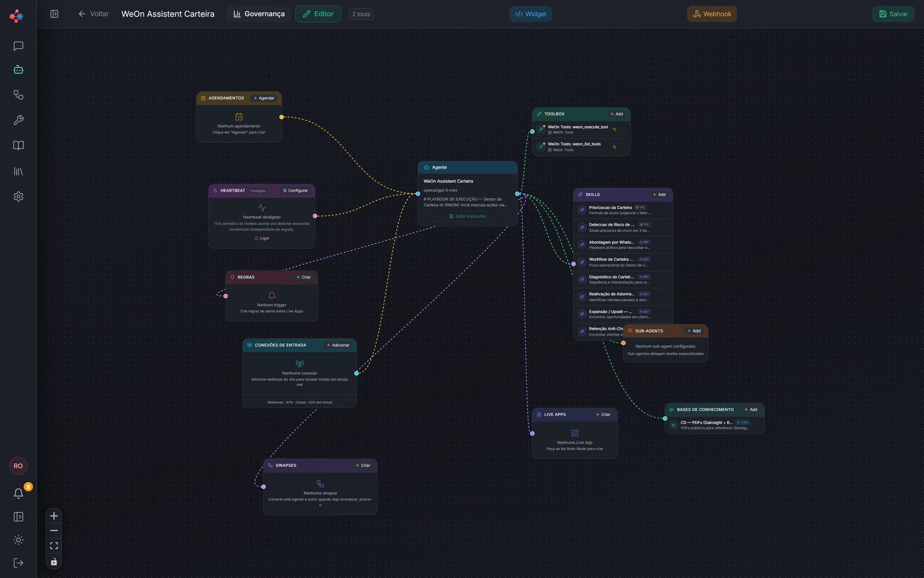Click the RO user avatar
Viewport: 924px width, 578px height.
click(18, 466)
